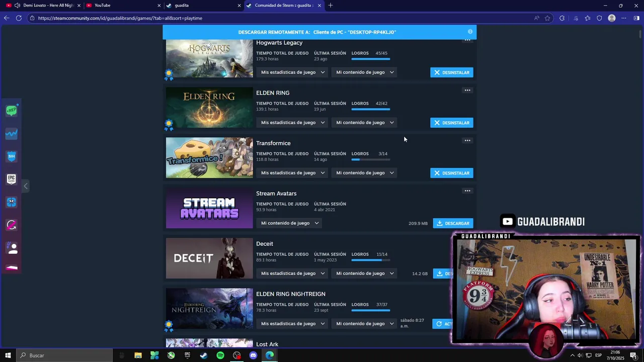Viewport: 644px width, 362px height.
Task: Expand Mis estadísticas de juego for Hogwarts Legacy
Action: pyautogui.click(x=293, y=72)
